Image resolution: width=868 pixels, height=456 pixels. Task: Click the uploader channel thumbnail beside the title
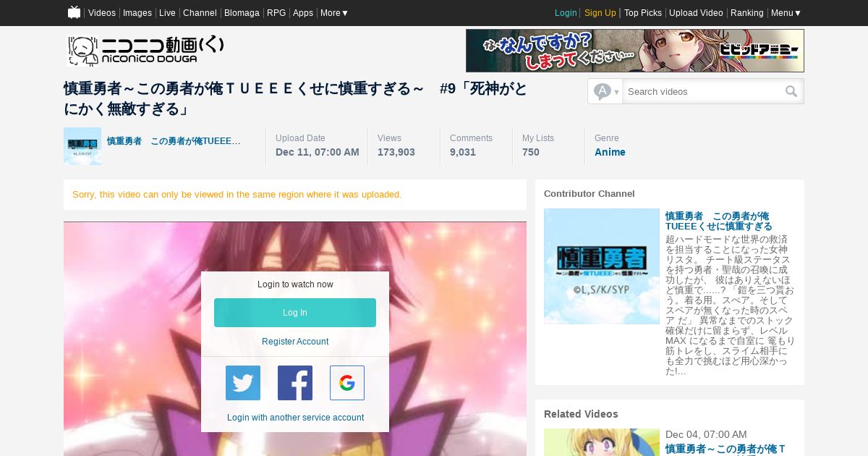[x=82, y=146]
